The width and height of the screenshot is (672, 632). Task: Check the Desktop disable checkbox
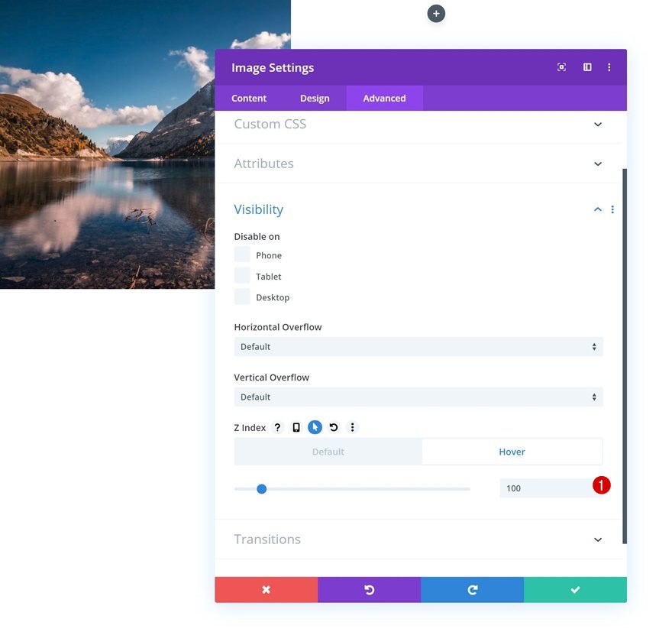tap(242, 297)
